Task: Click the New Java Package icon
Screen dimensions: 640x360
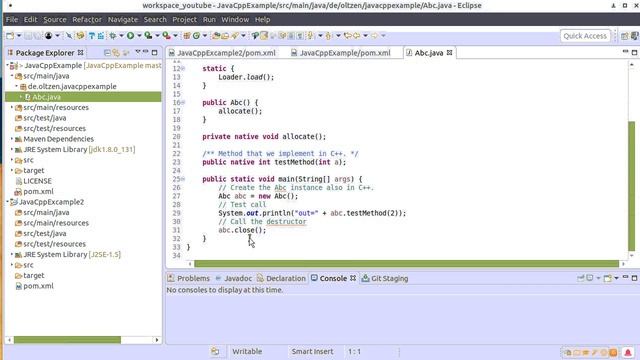Action: click(187, 36)
